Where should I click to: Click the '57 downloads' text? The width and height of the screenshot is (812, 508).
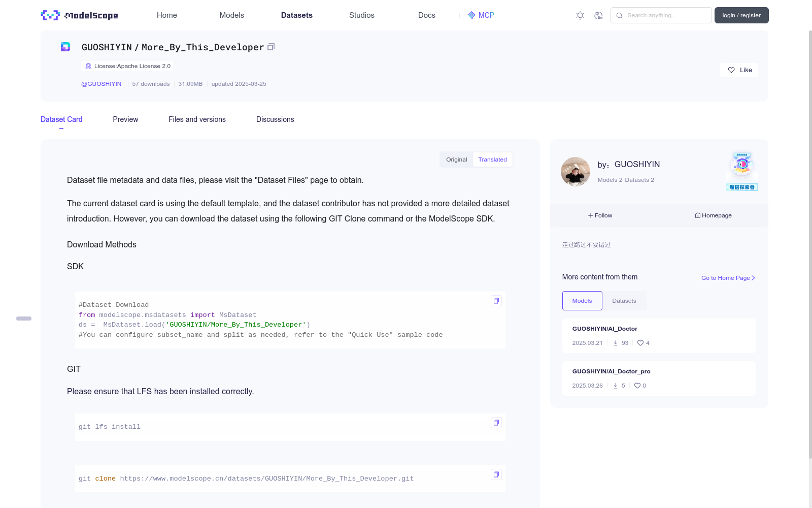tap(151, 84)
